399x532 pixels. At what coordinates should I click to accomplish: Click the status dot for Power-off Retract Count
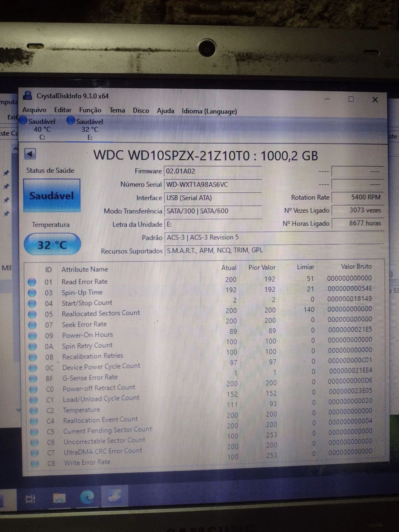coord(34,389)
